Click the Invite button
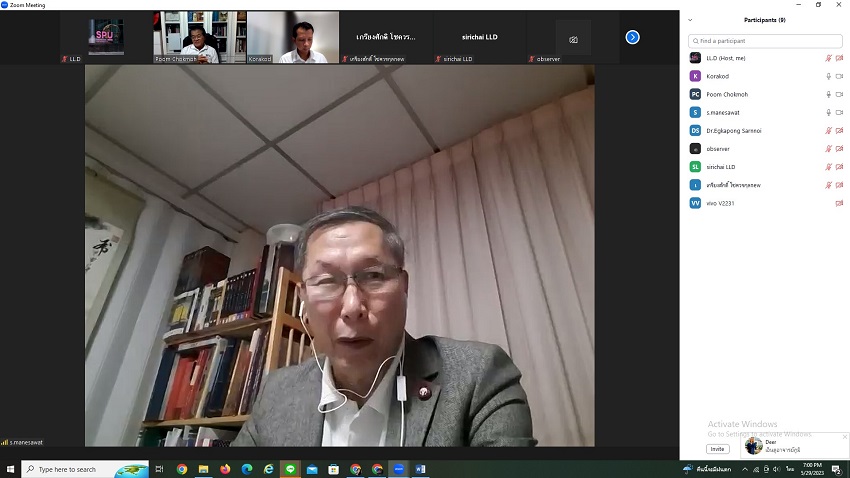The height and width of the screenshot is (478, 850). coord(717,449)
